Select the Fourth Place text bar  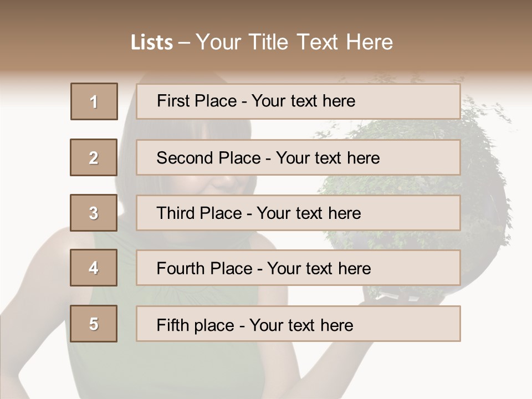pos(298,268)
